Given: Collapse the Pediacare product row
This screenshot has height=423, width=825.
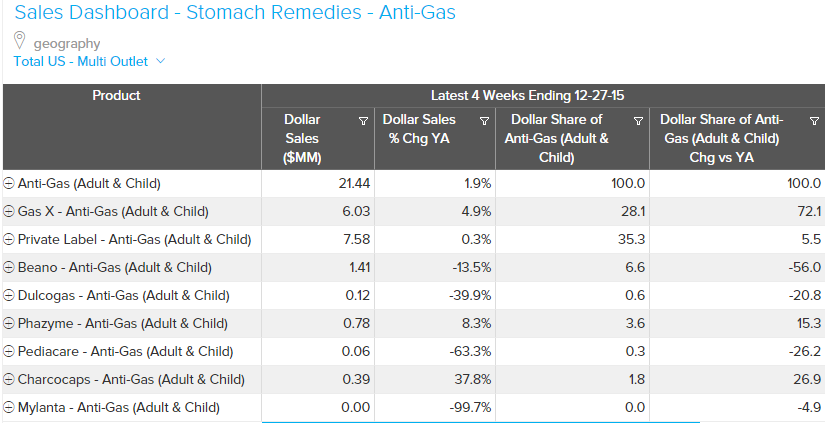Looking at the screenshot, I should (x=9, y=352).
